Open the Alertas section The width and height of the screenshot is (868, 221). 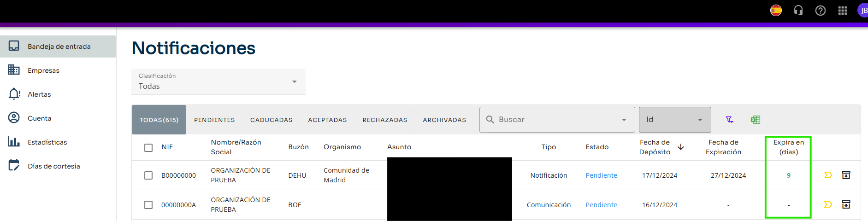[58, 94]
